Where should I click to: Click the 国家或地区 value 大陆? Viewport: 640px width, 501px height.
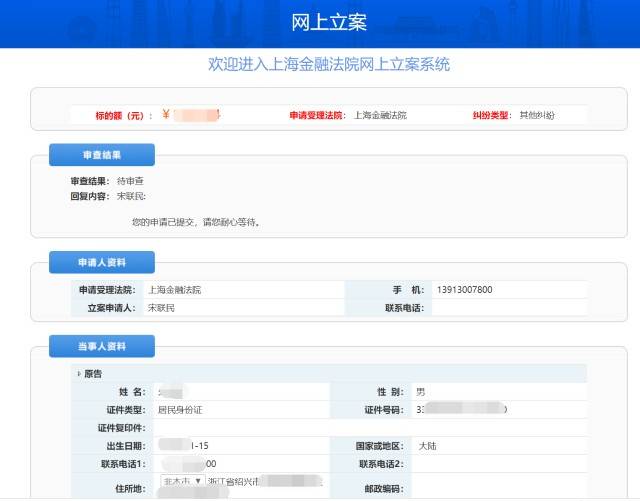coord(427,445)
